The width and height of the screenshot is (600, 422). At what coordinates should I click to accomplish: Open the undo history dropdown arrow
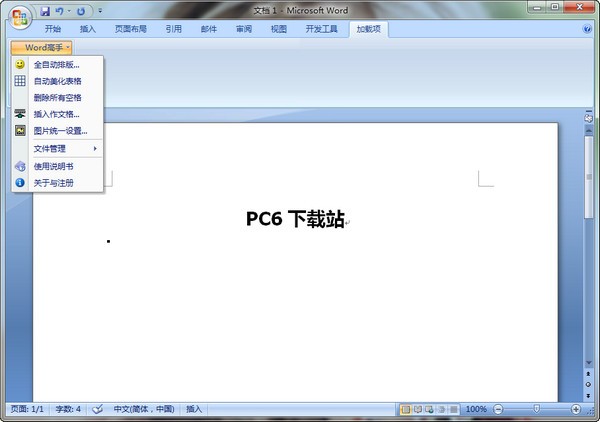click(69, 11)
